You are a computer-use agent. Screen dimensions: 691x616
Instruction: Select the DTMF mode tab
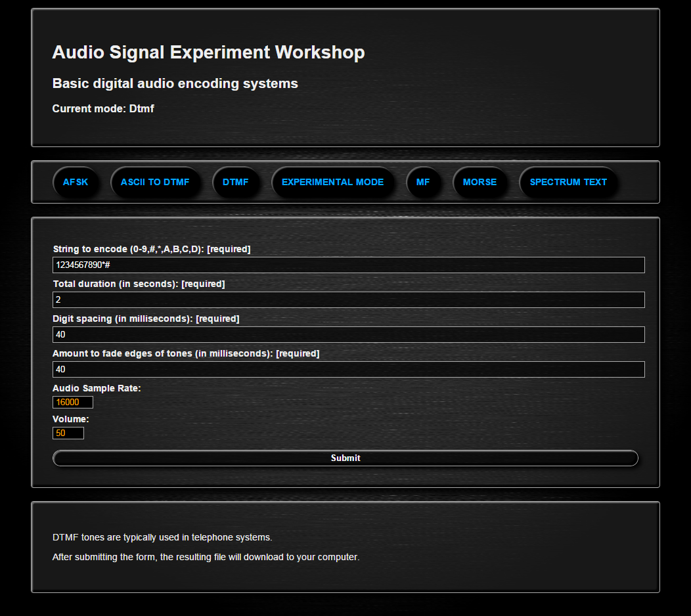(x=235, y=182)
